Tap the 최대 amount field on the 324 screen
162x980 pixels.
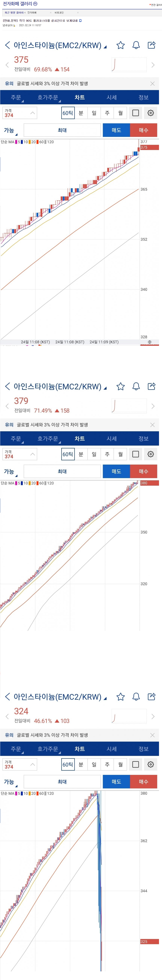pos(62,782)
